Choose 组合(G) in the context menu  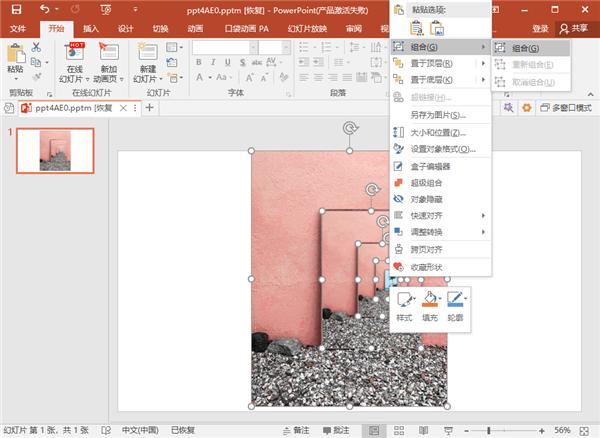[x=440, y=47]
